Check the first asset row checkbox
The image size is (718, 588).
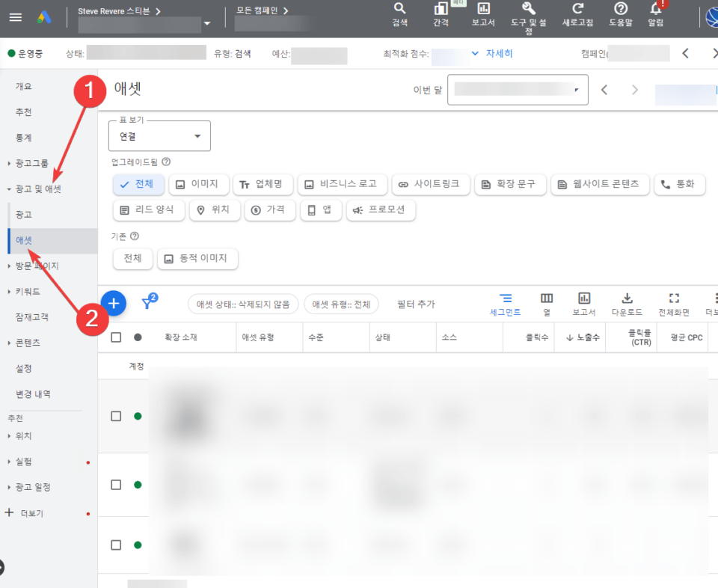(116, 416)
